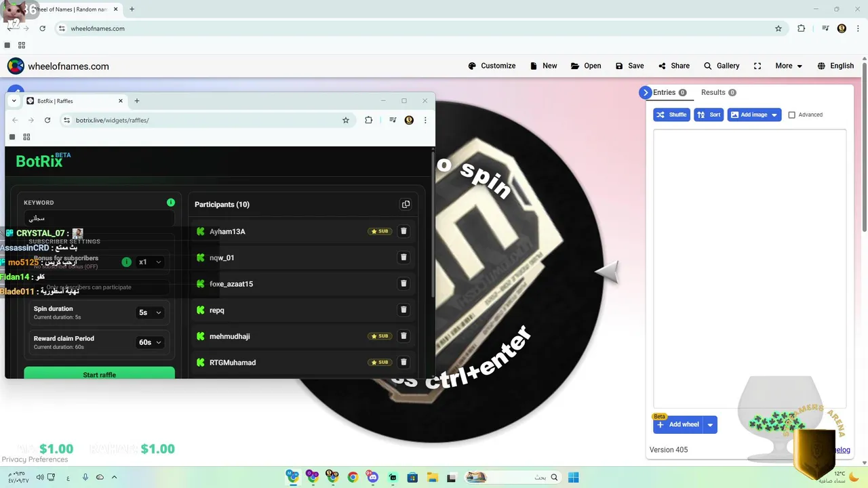The image size is (868, 488).
Task: Open BotRix window's Chrome menu dots
Action: point(425,120)
